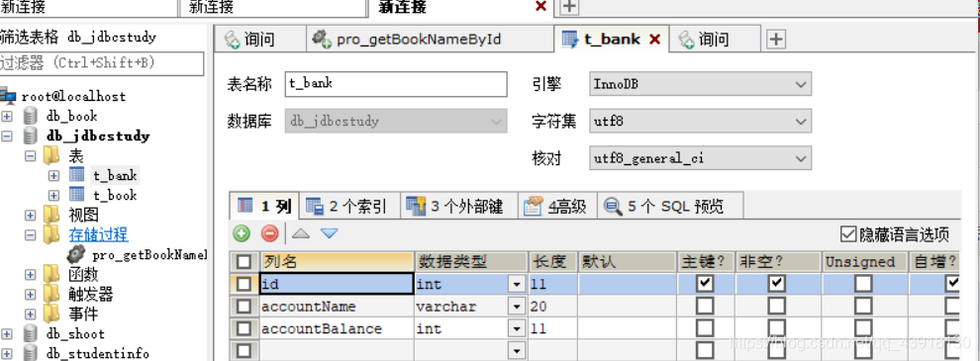Click the 视图 folder icon

coord(51,215)
